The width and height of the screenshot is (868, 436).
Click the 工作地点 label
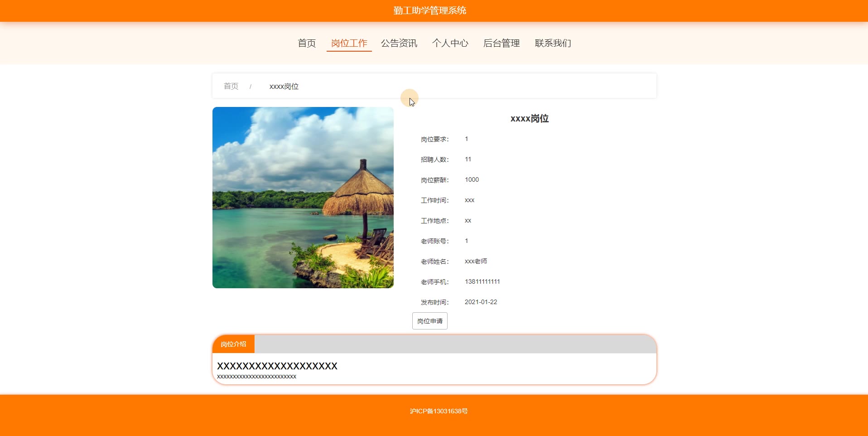(435, 221)
